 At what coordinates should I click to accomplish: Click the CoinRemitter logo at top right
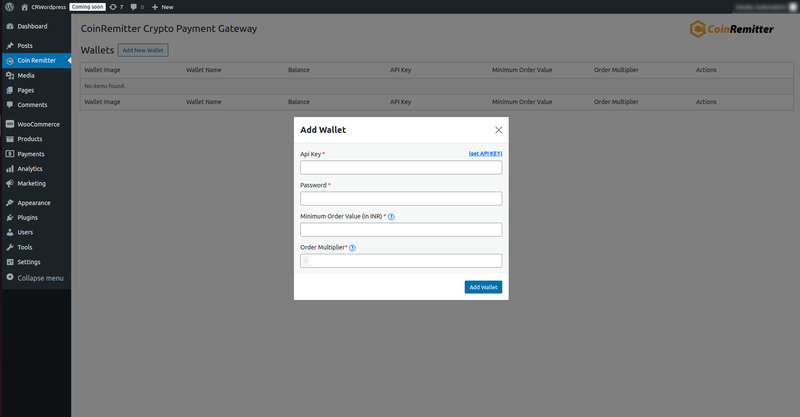pyautogui.click(x=732, y=29)
